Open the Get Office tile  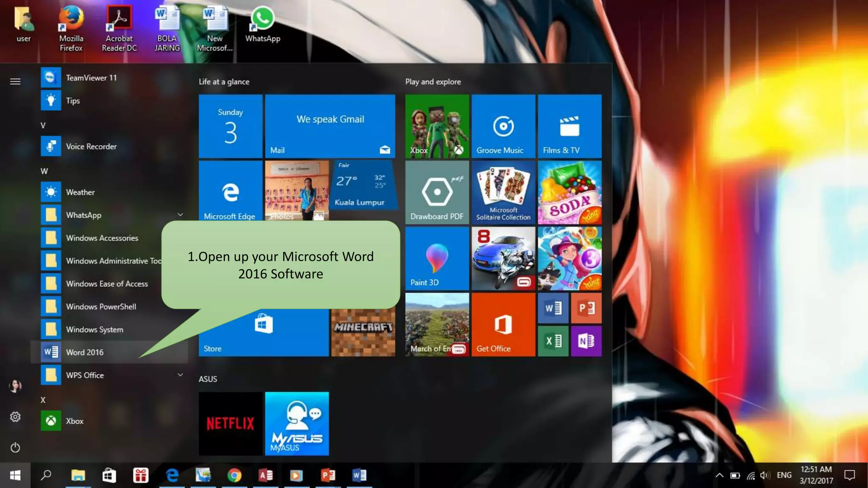point(503,324)
